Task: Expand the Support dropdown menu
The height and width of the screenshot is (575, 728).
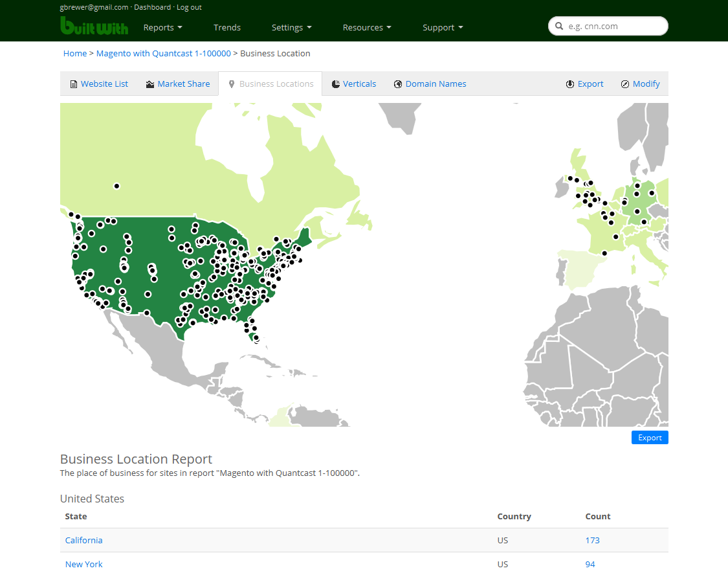Action: click(x=443, y=27)
